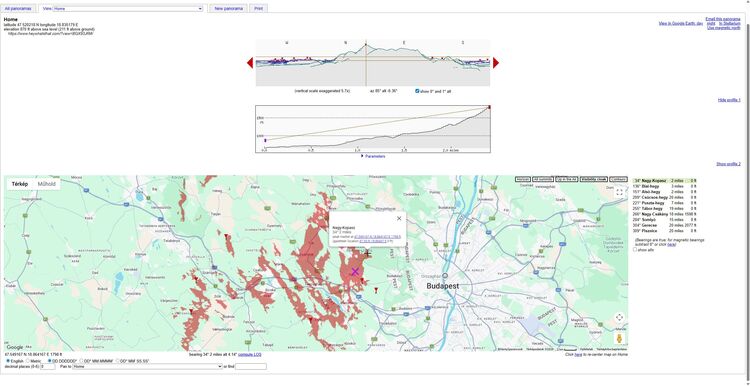
Task: Click the Up in the Air button
Action: 566,179
